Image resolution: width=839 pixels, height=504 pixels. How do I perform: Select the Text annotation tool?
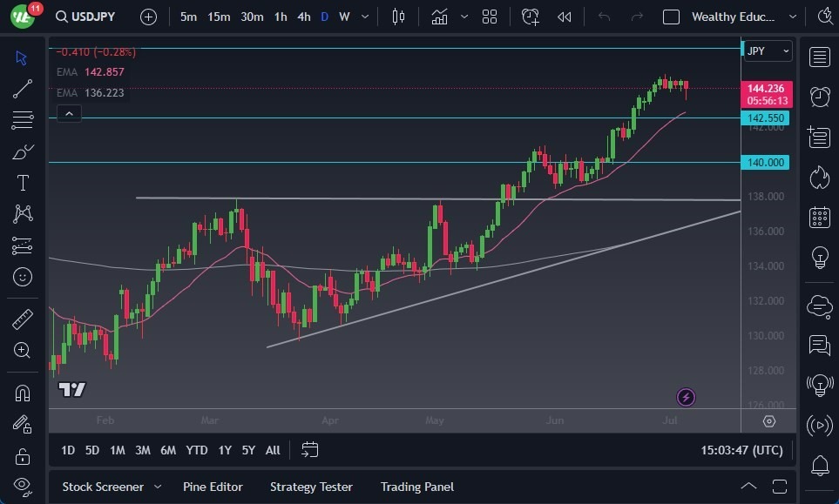pyautogui.click(x=22, y=183)
